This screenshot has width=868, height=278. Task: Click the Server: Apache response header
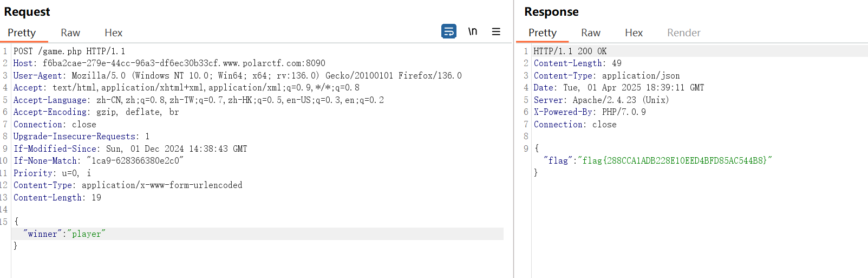pos(602,100)
